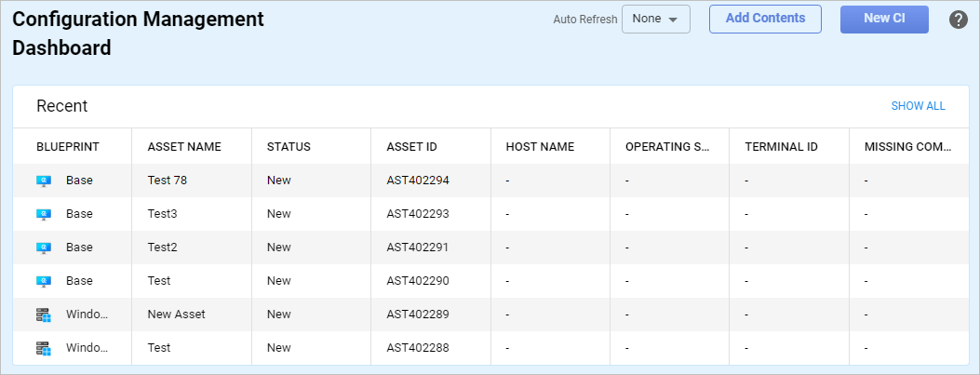The width and height of the screenshot is (980, 375).
Task: Open asset ID AST402294
Action: click(x=418, y=181)
